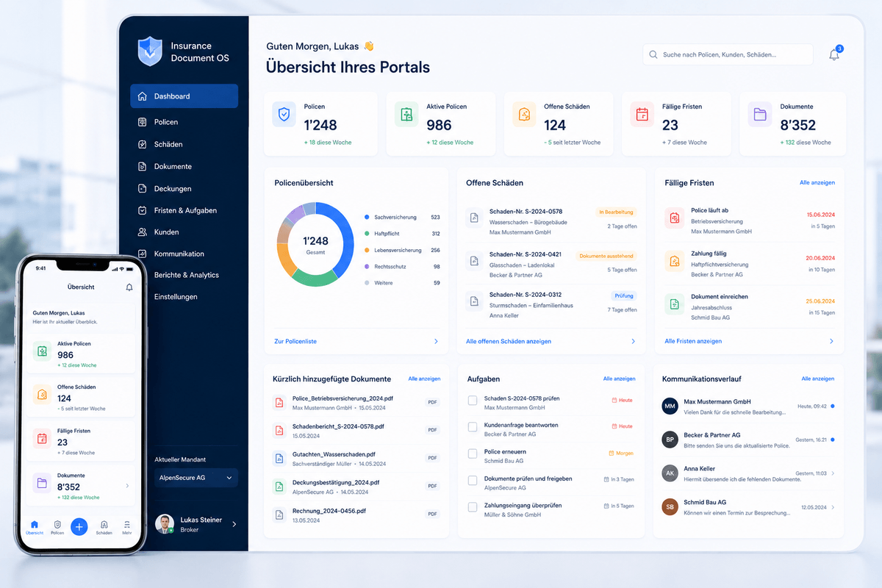Screen dimensions: 882x588
Task: Click the Dokumente folder card icon
Action: point(760,115)
